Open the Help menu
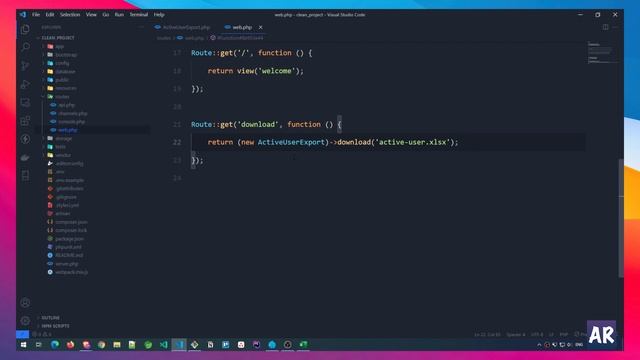This screenshot has width=640, height=360. pos(159,14)
